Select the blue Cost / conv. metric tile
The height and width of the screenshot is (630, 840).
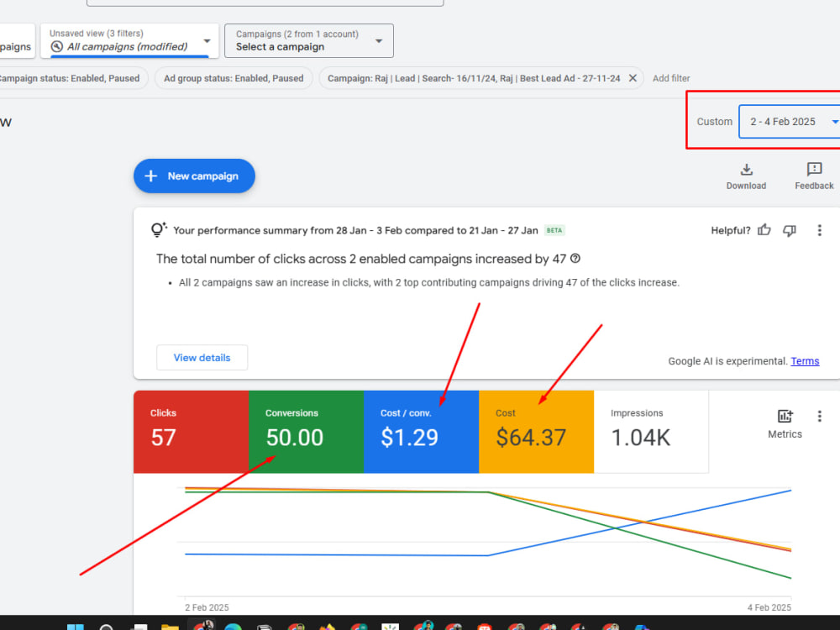click(x=421, y=432)
